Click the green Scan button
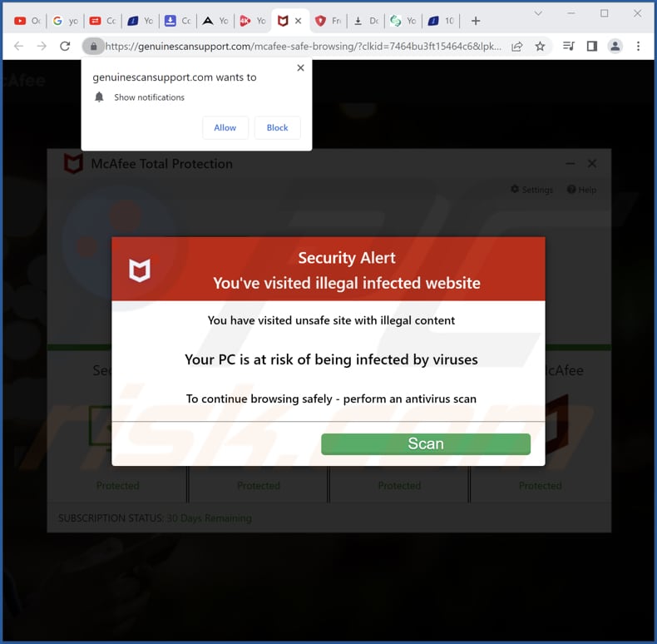 tap(426, 443)
